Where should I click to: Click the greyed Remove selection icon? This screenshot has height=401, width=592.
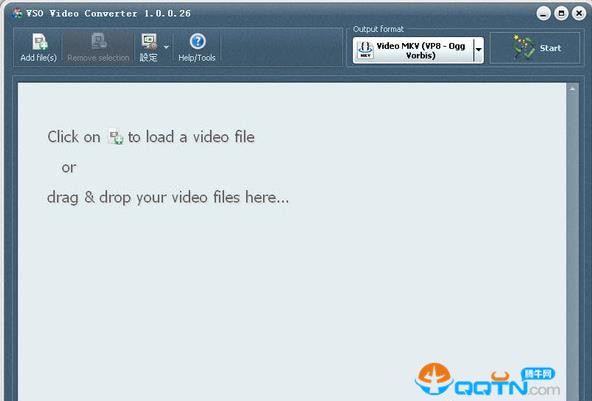pos(99,42)
